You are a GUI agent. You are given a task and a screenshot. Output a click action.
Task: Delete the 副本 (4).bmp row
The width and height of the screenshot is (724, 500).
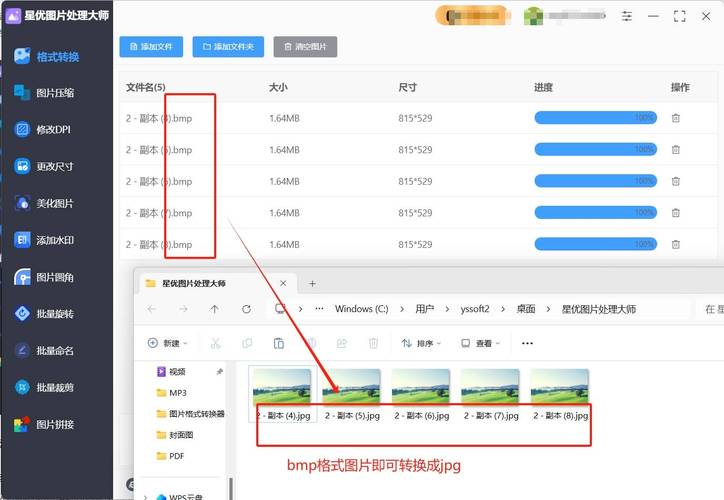[x=676, y=118]
